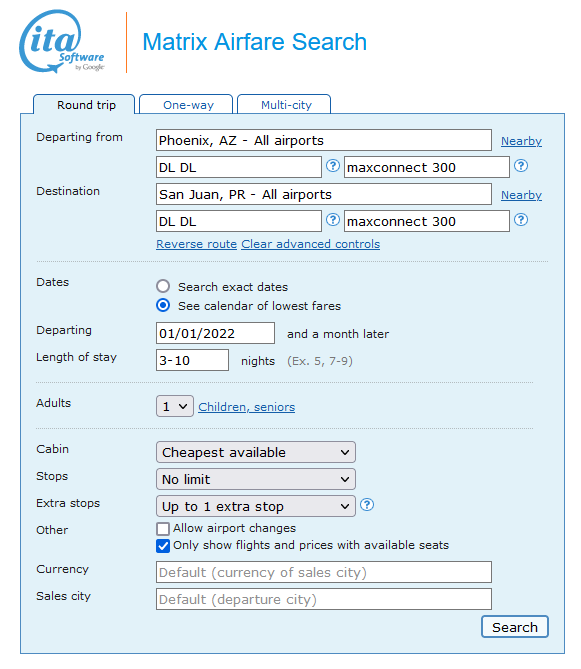Open the Adults count dropdown

175,406
